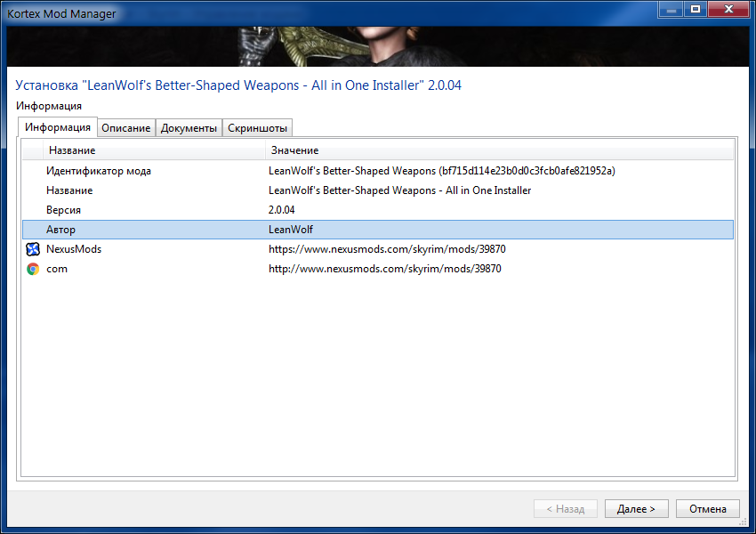Open the Информация tab
The width and height of the screenshot is (756, 534).
click(x=58, y=127)
